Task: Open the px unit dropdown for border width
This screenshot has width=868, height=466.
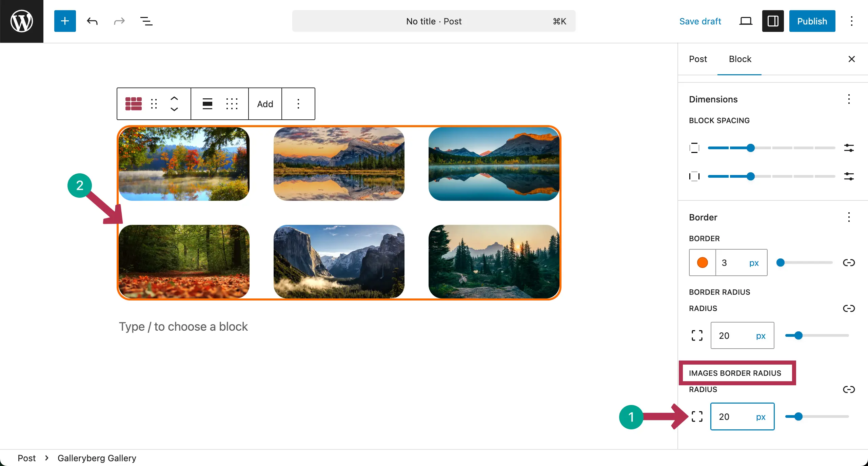Action: point(753,263)
